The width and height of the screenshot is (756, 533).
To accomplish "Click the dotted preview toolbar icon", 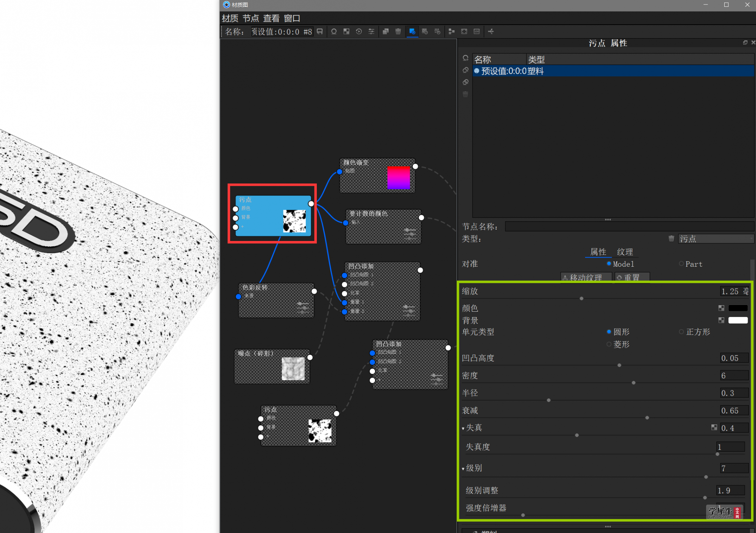I will [x=437, y=31].
